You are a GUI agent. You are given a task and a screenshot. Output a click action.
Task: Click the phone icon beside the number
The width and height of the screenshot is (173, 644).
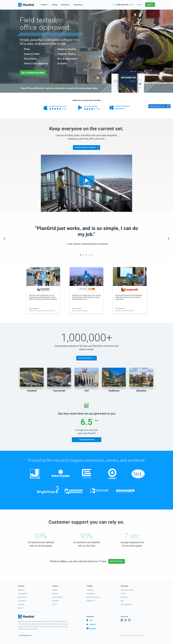tap(113, 5)
